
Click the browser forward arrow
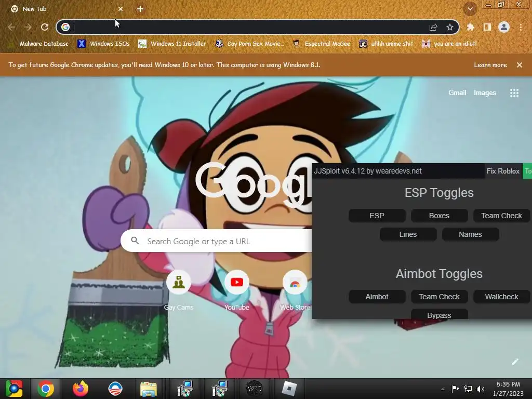click(x=28, y=27)
